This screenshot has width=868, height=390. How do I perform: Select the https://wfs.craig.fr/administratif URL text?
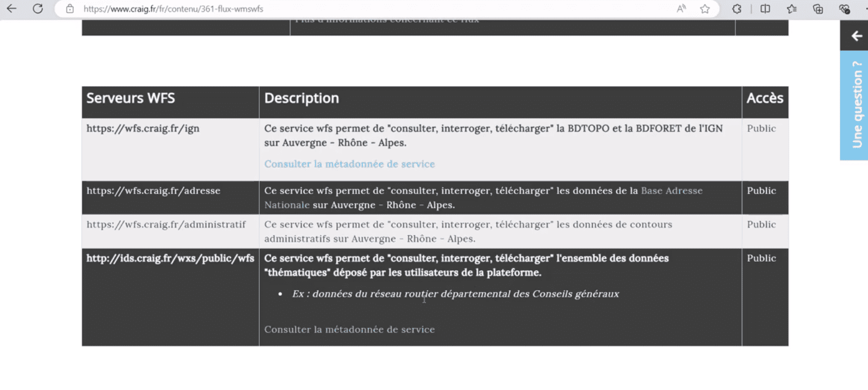pyautogui.click(x=166, y=224)
